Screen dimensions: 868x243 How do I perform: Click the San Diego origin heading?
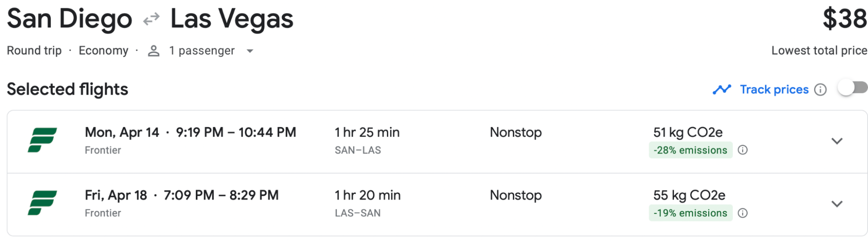pyautogui.click(x=69, y=19)
